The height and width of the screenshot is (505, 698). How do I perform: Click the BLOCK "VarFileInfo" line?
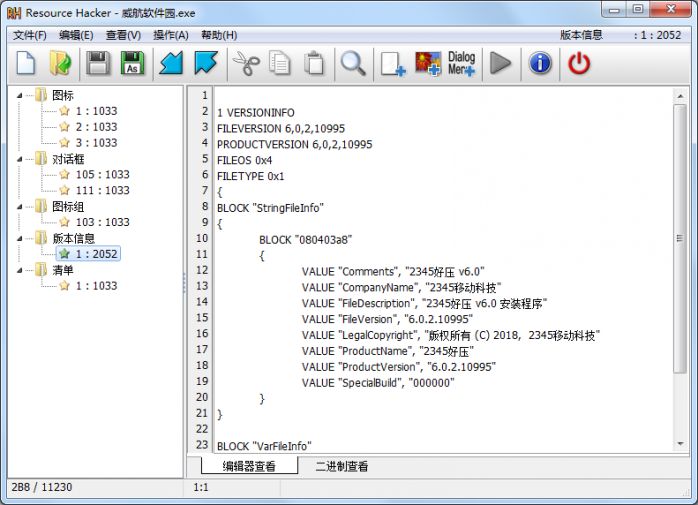tap(264, 446)
